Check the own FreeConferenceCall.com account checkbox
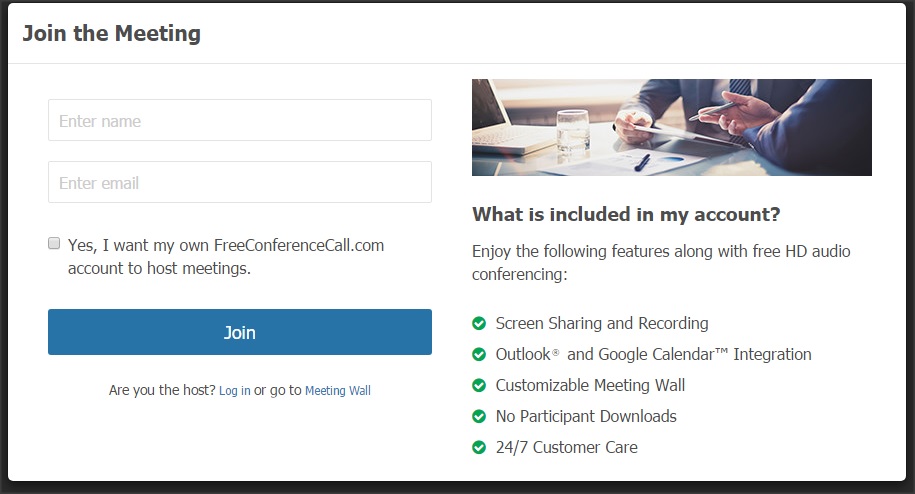Screen dimensions: 915x494 pyautogui.click(x=54, y=243)
